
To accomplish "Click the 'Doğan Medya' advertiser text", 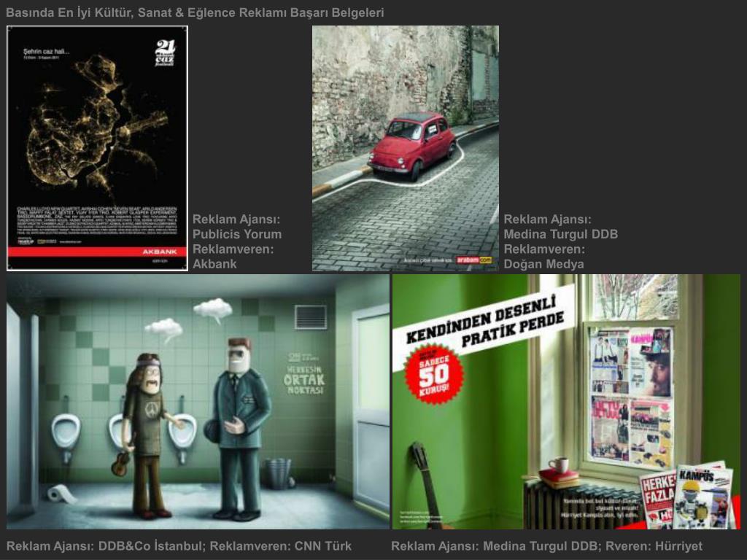I will coord(543,264).
